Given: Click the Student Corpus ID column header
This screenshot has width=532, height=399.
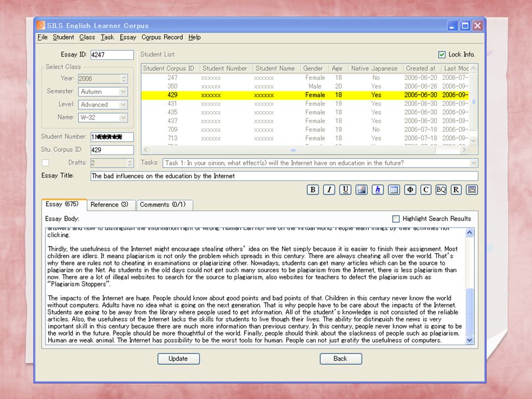Looking at the screenshot, I should point(171,69).
